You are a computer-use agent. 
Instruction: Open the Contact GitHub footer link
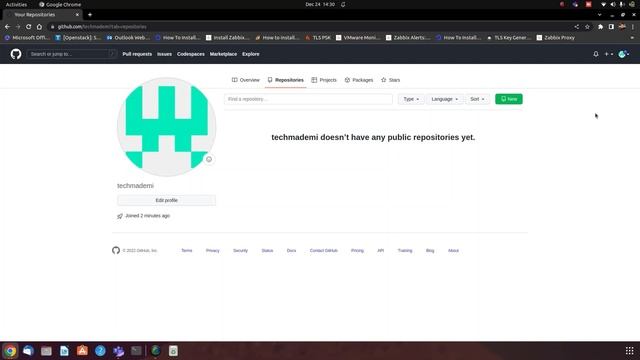pos(324,251)
